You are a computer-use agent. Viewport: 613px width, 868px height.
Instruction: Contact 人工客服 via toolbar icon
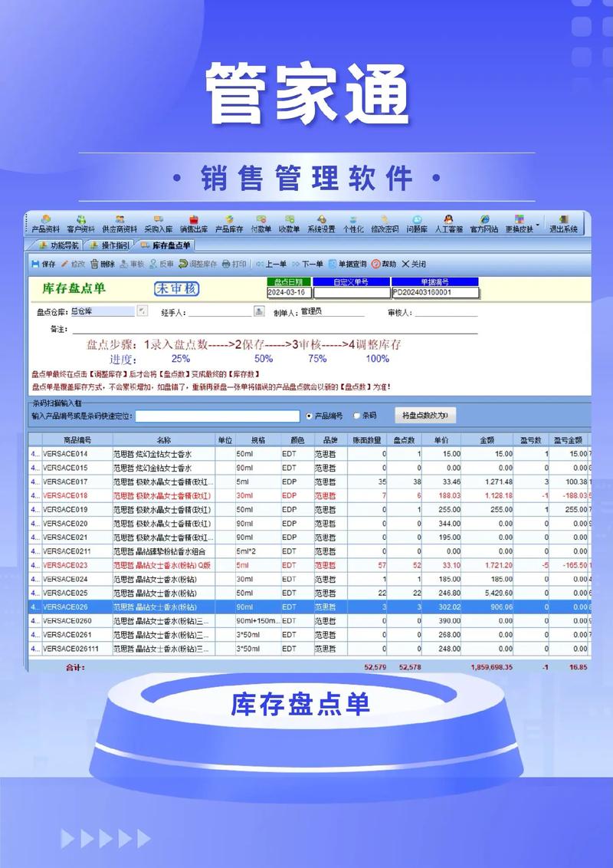449,224
